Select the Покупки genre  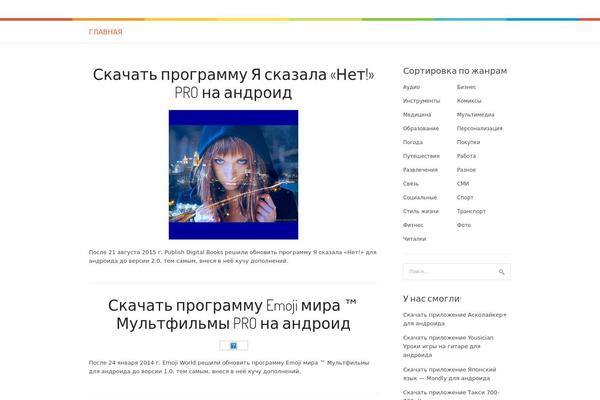click(468, 142)
